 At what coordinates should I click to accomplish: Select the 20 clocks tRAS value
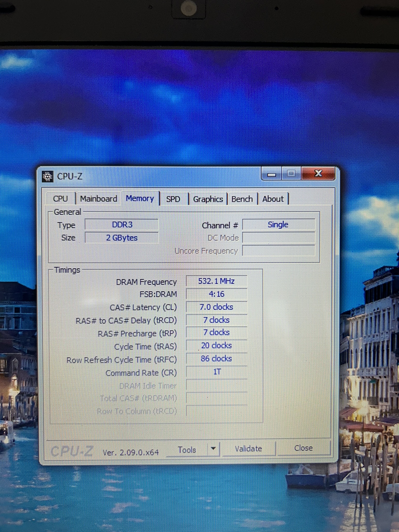[x=216, y=345]
